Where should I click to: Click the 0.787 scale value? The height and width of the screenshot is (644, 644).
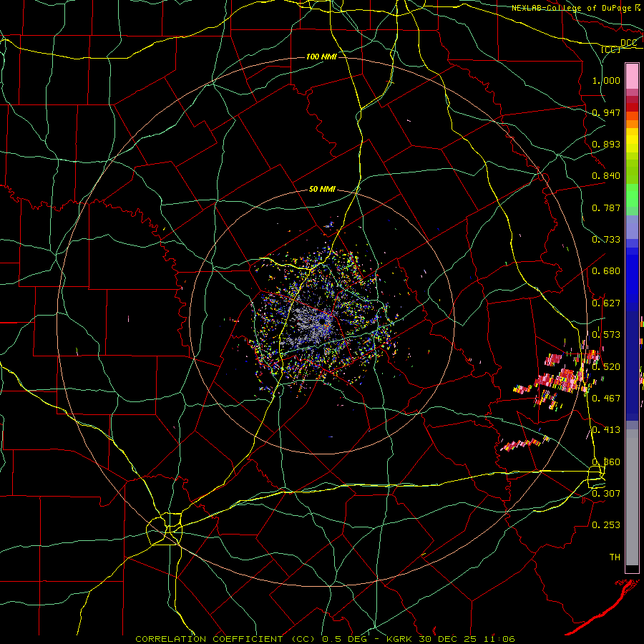coord(606,208)
